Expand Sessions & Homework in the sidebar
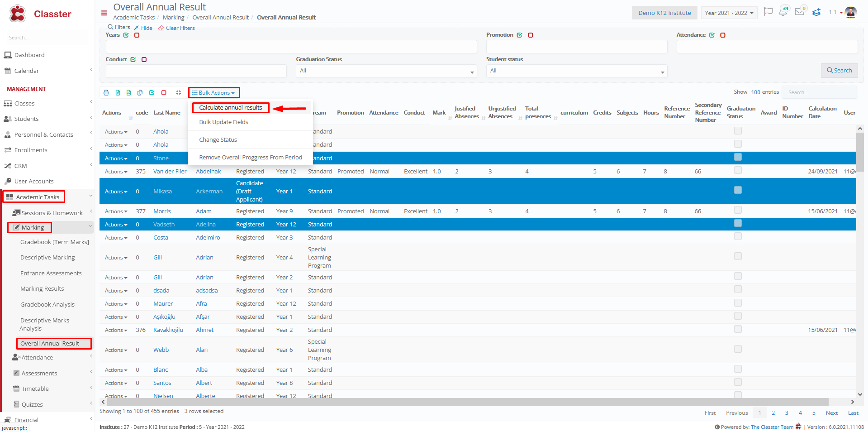This screenshot has height=432, width=868. [x=52, y=213]
